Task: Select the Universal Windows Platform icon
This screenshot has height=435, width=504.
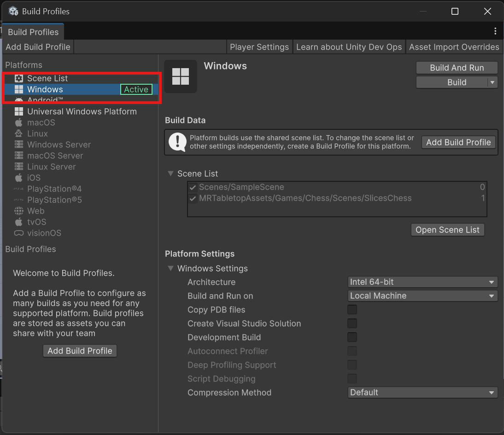Action: coord(19,111)
